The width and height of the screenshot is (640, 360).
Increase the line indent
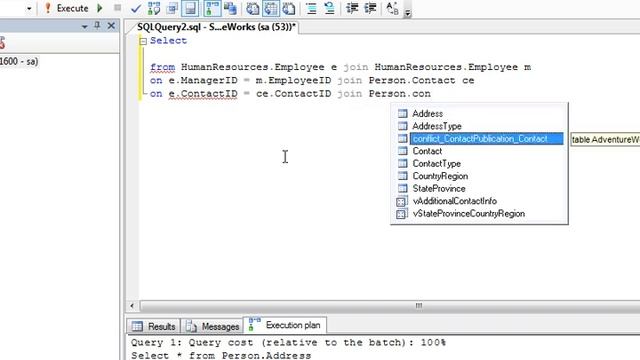[370, 8]
